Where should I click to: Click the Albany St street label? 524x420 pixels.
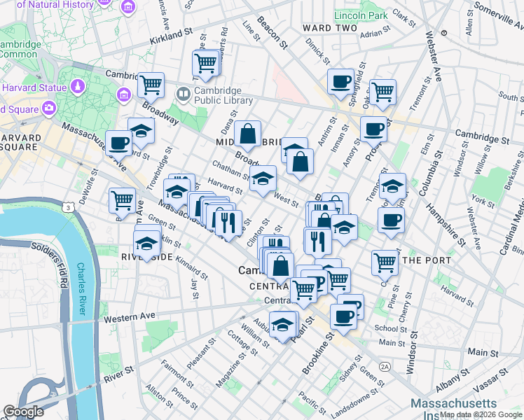(x=453, y=380)
